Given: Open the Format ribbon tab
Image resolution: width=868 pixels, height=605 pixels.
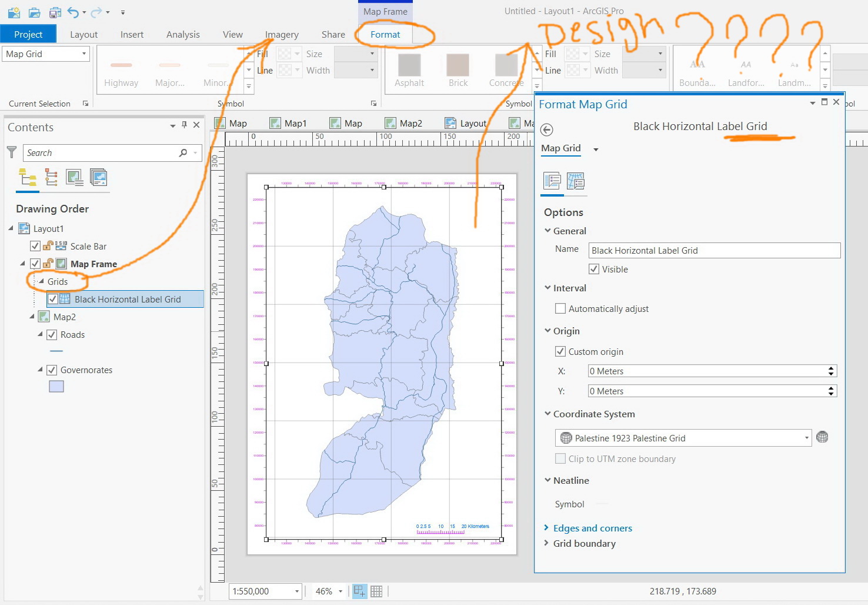Looking at the screenshot, I should (385, 35).
